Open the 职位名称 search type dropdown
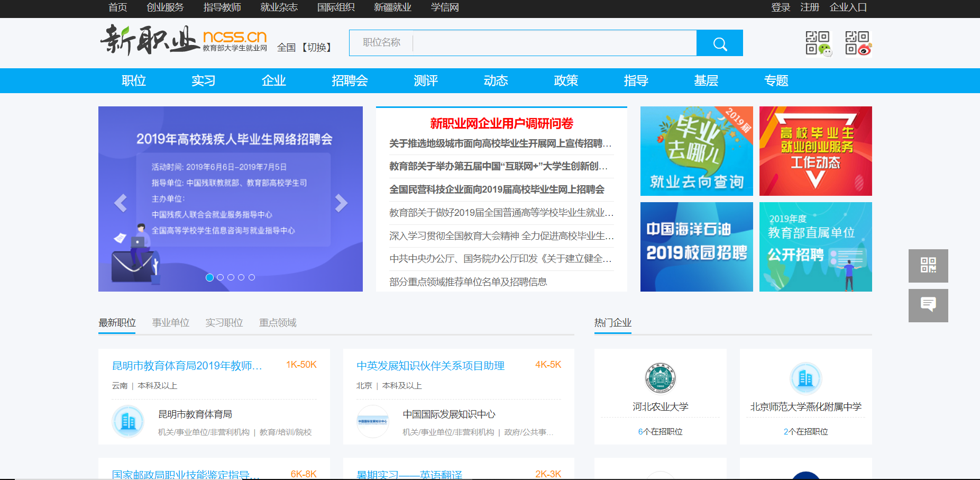 pos(381,43)
